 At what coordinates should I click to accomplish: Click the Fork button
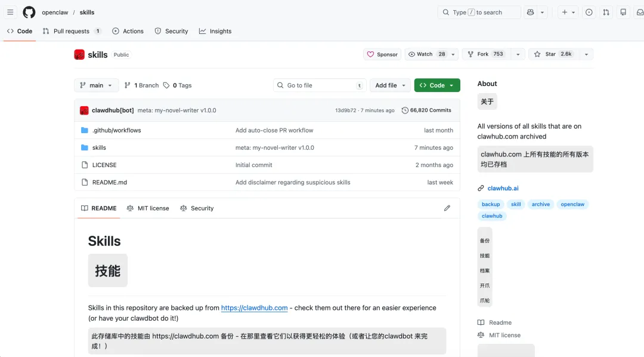click(486, 54)
